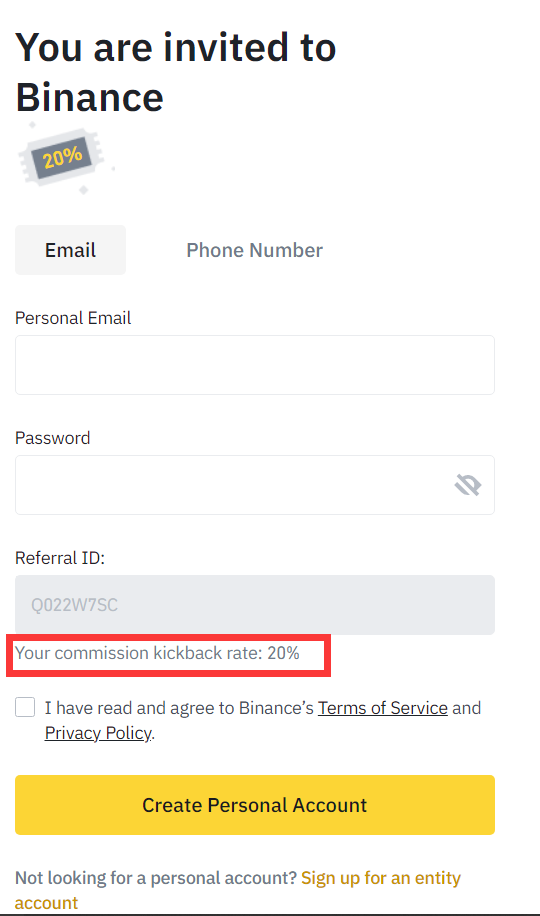Check the agree to Terms checkbox

pos(25,707)
